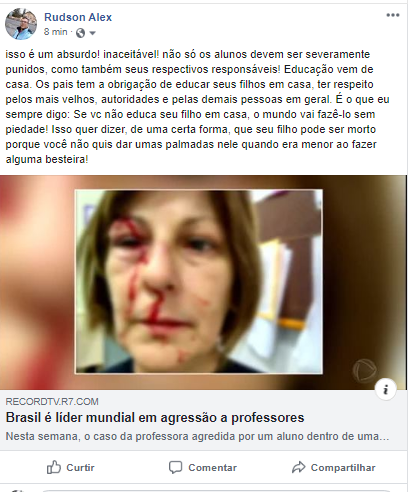The image size is (408, 492).
Task: Click the 8 min timestamp
Action: point(56,32)
